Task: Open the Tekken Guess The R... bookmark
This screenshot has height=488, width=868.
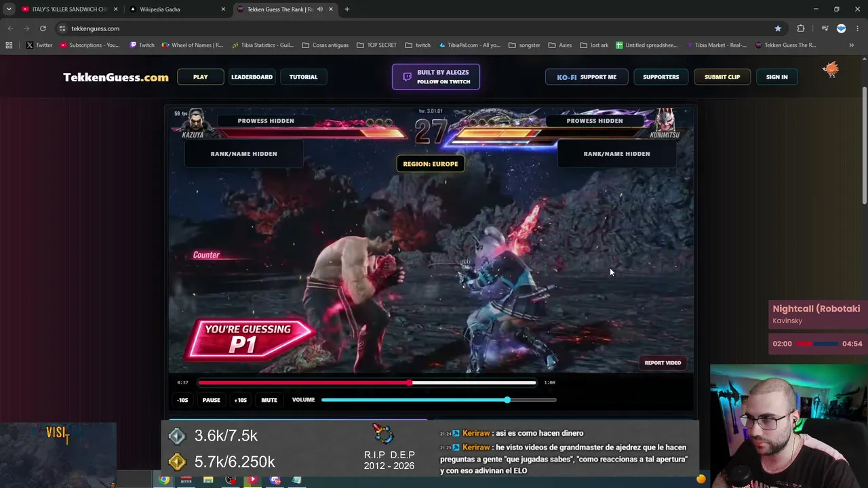Action: 786,45
